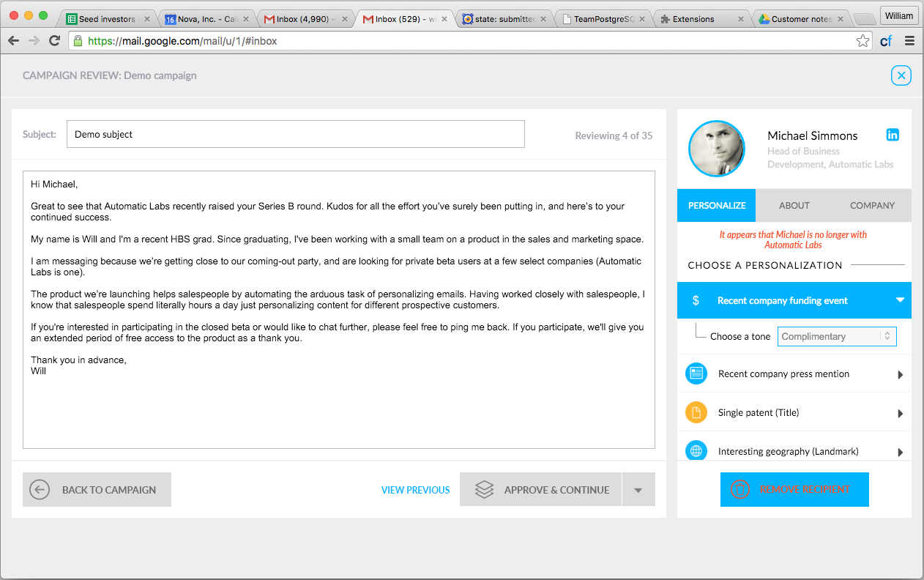
Task: Click the VIEW PREVIOUS link
Action: (x=415, y=490)
